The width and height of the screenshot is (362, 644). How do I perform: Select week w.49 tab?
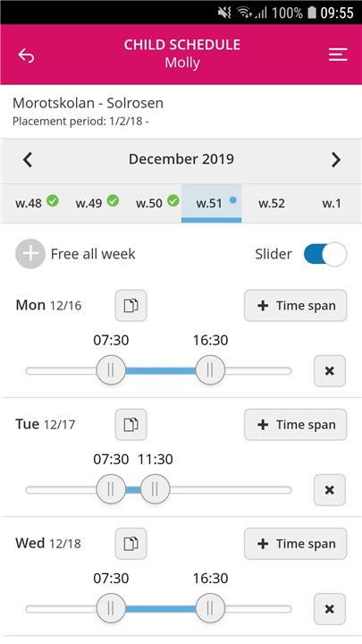(97, 203)
